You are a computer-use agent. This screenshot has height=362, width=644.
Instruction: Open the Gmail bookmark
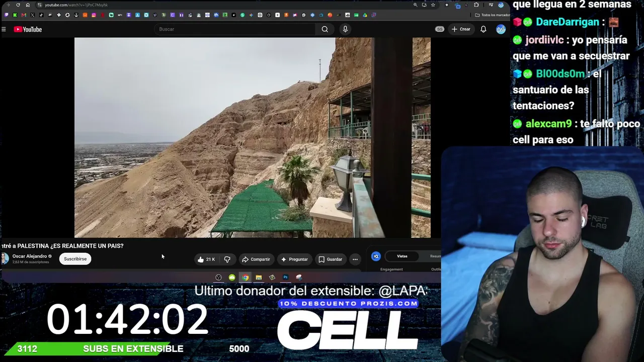tap(24, 15)
